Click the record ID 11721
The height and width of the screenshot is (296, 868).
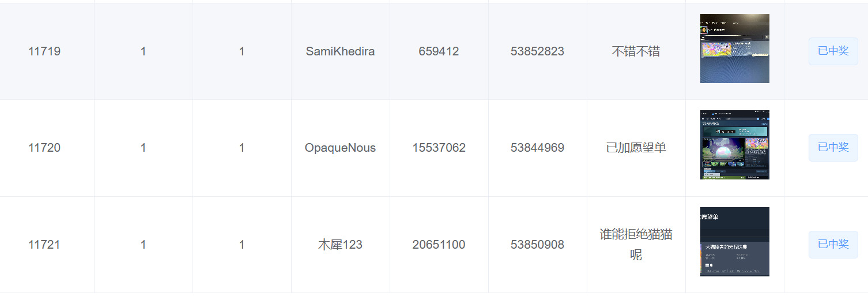pos(44,245)
